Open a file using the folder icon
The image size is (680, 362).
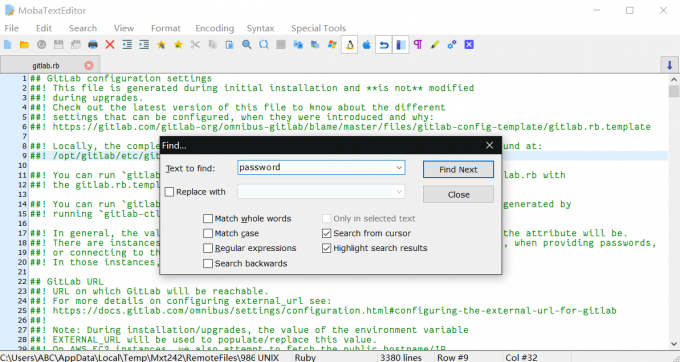[24, 44]
